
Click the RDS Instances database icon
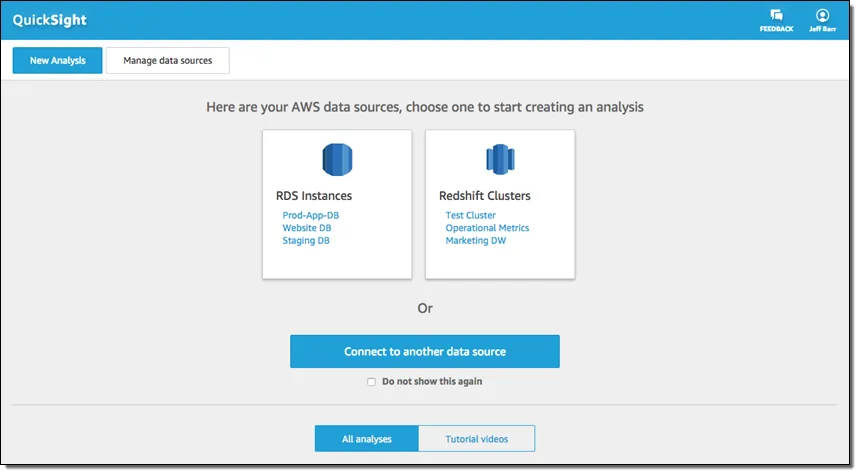tap(337, 160)
